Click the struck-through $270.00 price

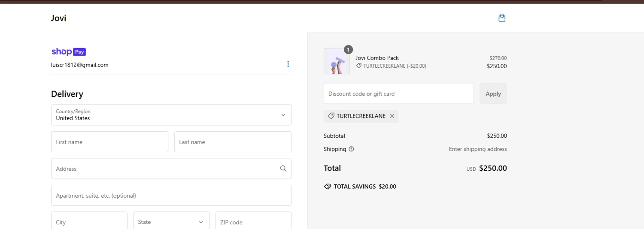(x=498, y=58)
